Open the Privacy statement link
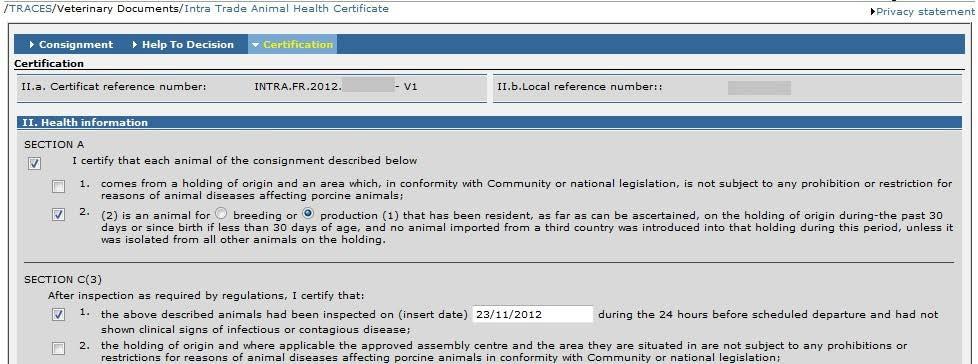Screen dimensions: 978x364 coord(924,12)
